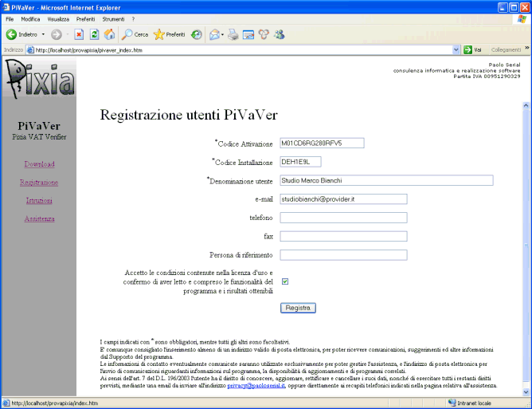This screenshot has height=409, width=532.
Task: Click the telefono input field
Action: [x=343, y=218]
